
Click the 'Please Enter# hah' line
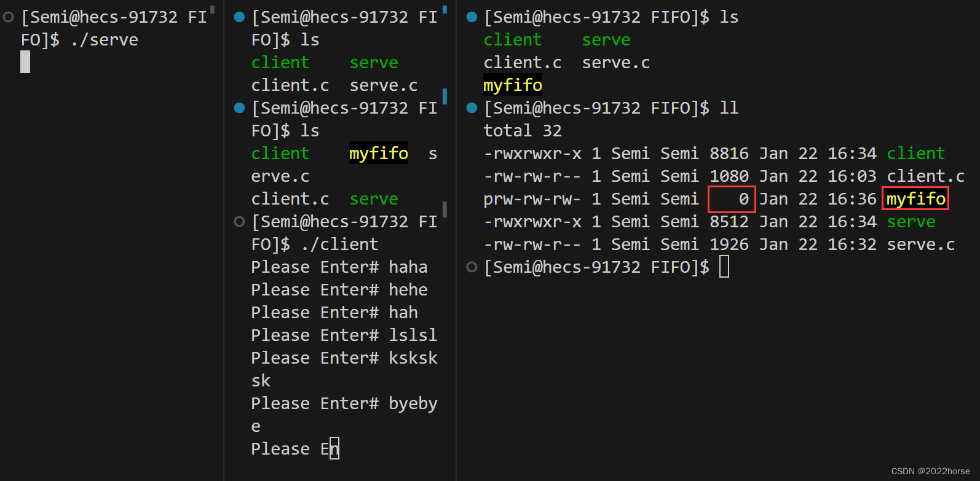tap(334, 313)
